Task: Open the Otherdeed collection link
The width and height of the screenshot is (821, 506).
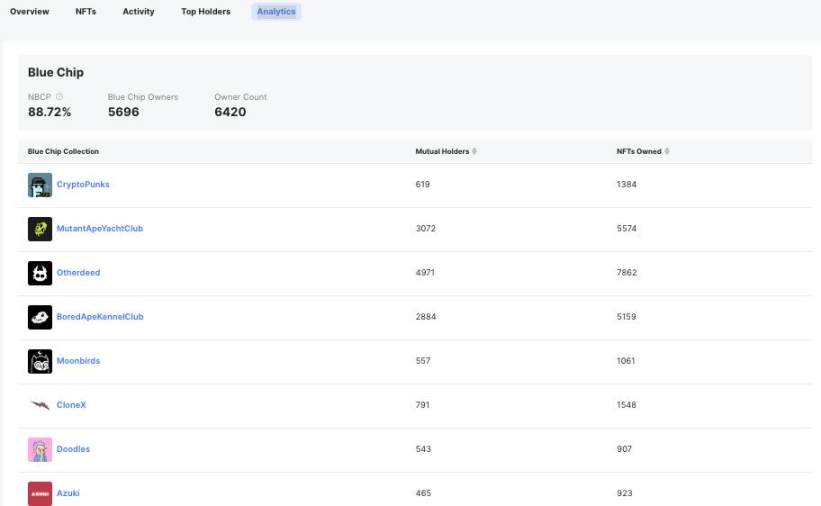Action: coord(78,272)
